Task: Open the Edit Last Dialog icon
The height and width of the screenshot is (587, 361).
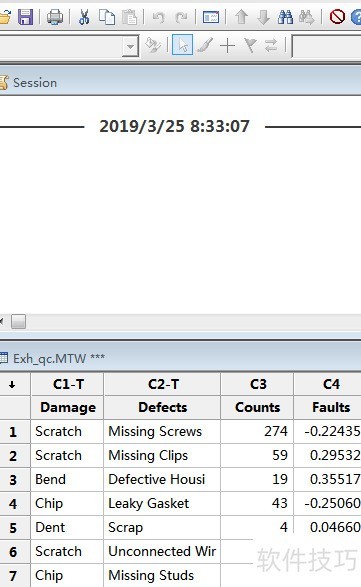Action: pos(211,17)
